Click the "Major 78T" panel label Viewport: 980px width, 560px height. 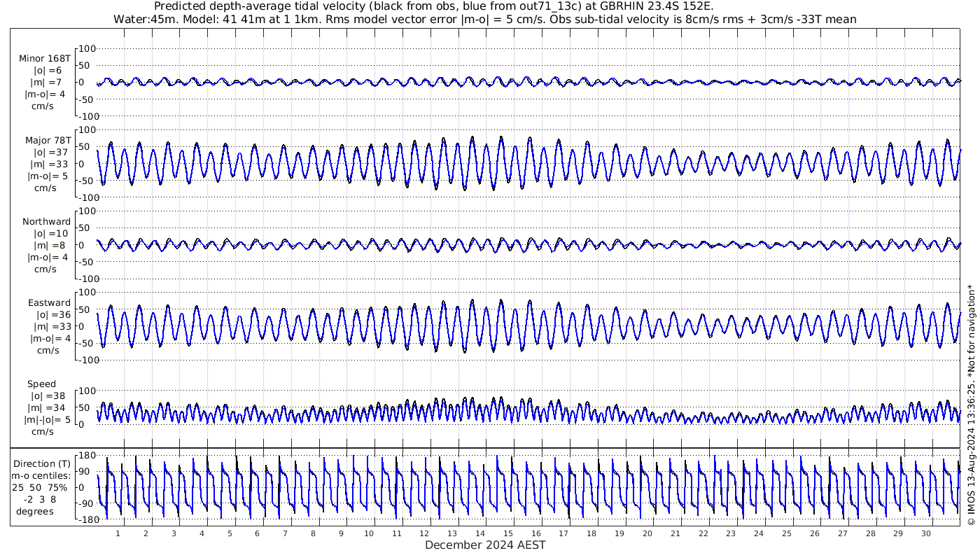tap(48, 141)
